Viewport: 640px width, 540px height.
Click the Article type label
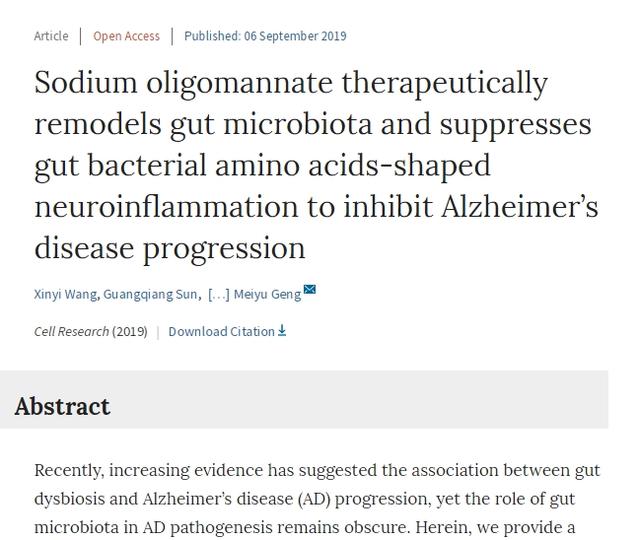coord(51,36)
